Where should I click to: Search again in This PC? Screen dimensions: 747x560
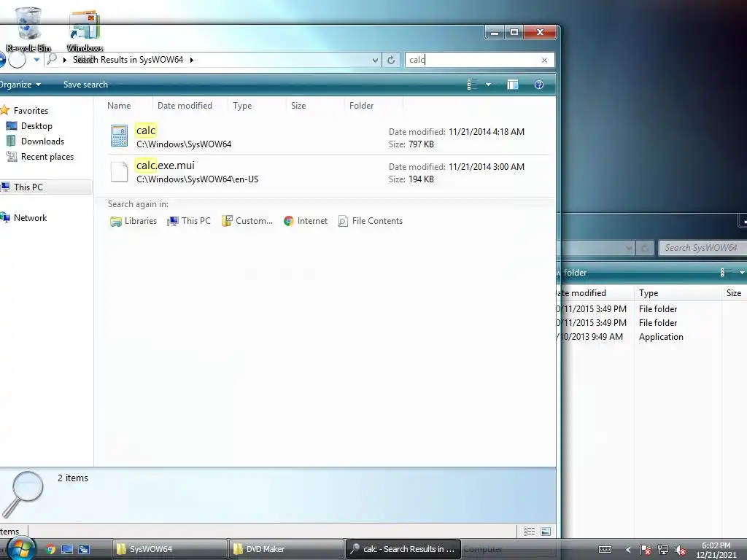(189, 221)
